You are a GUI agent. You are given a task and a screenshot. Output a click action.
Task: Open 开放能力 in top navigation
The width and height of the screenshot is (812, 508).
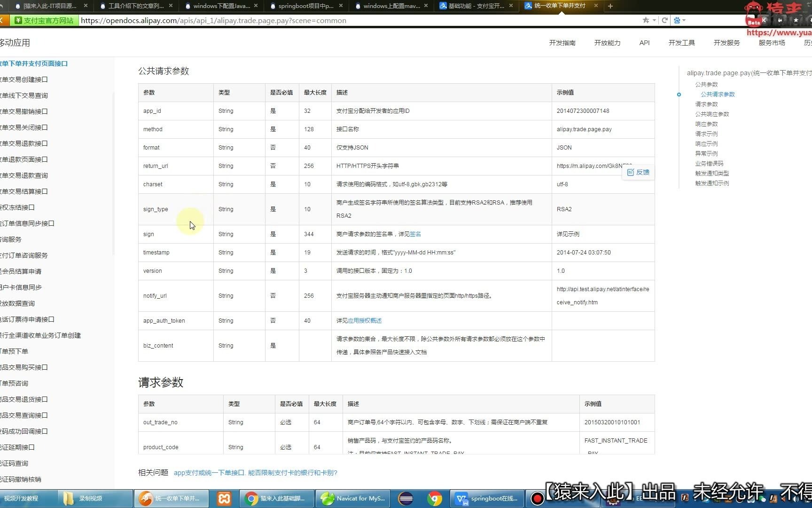607,43
